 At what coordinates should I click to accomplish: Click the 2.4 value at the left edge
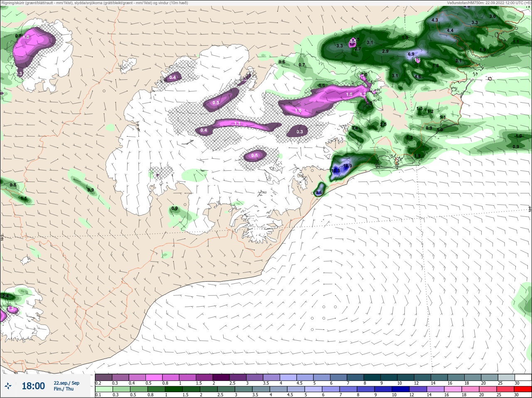tap(5, 296)
